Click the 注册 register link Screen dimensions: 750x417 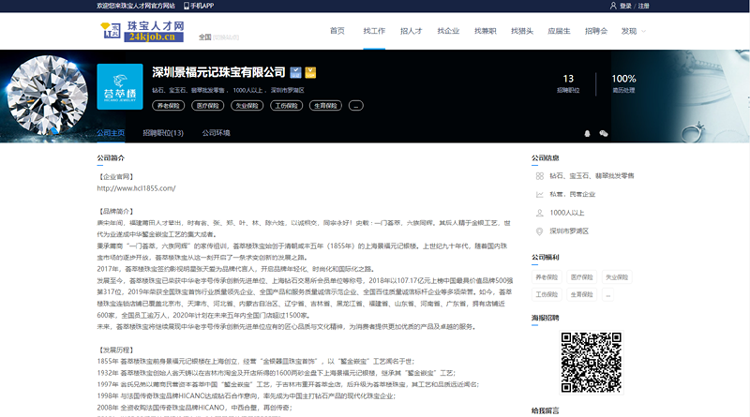[644, 6]
